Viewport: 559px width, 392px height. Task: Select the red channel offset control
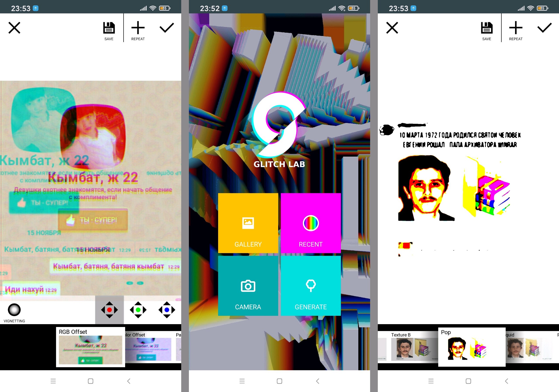point(109,310)
